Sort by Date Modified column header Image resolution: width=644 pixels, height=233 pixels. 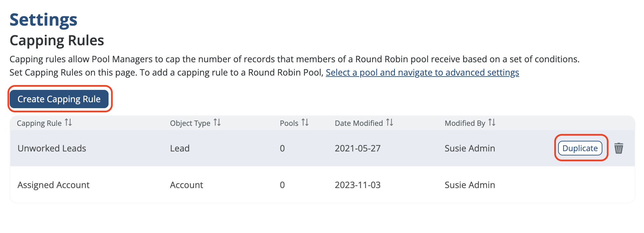point(359,123)
